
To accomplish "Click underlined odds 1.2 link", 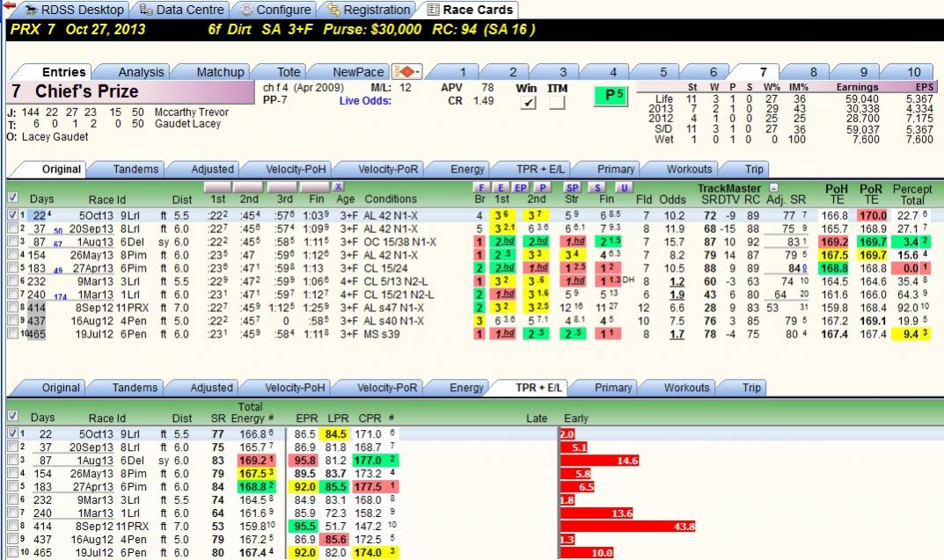I will pos(677,281).
